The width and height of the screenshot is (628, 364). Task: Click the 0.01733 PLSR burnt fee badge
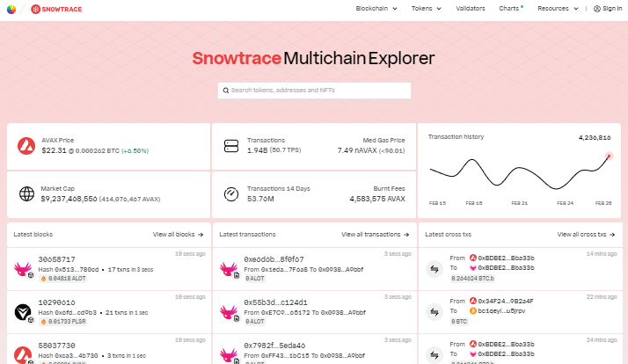pos(62,321)
